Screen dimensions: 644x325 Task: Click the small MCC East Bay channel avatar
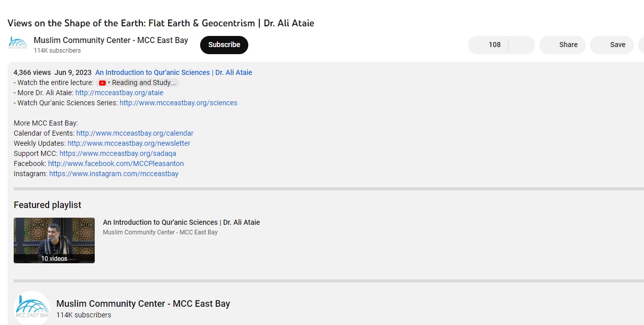[18, 44]
